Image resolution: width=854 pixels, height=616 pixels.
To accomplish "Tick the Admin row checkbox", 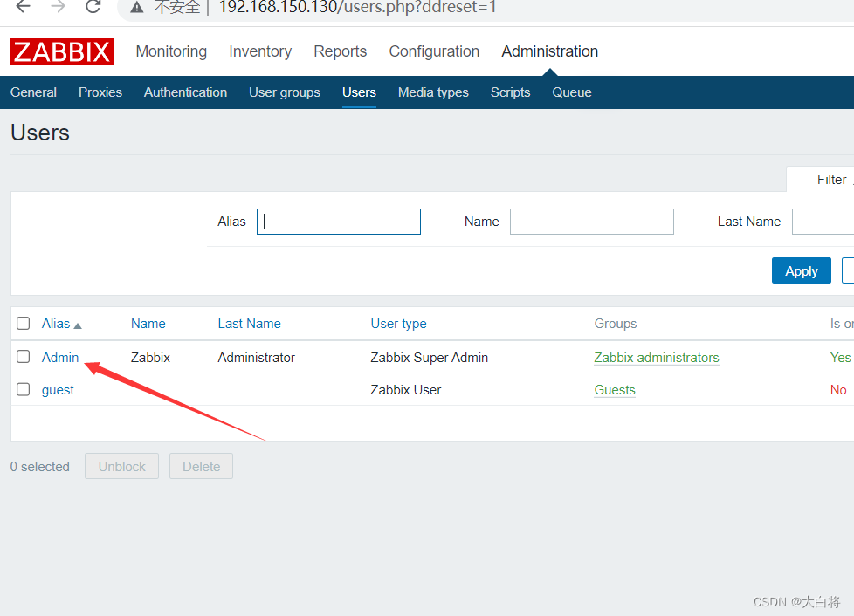I will (23, 357).
